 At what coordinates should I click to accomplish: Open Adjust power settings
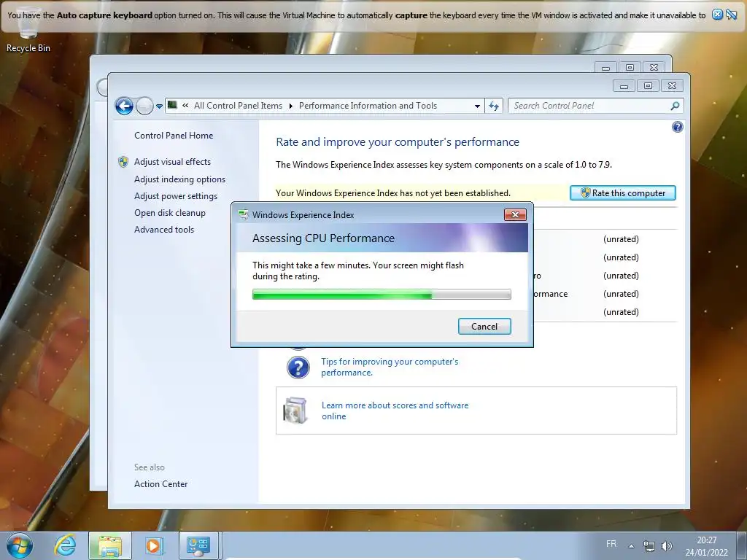coord(175,196)
